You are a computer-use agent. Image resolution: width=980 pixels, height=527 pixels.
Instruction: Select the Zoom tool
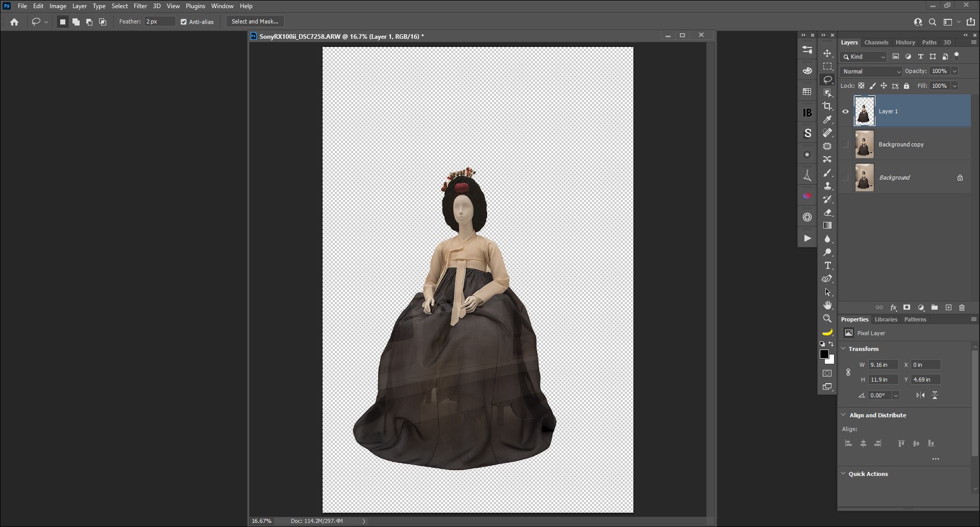pyautogui.click(x=827, y=318)
